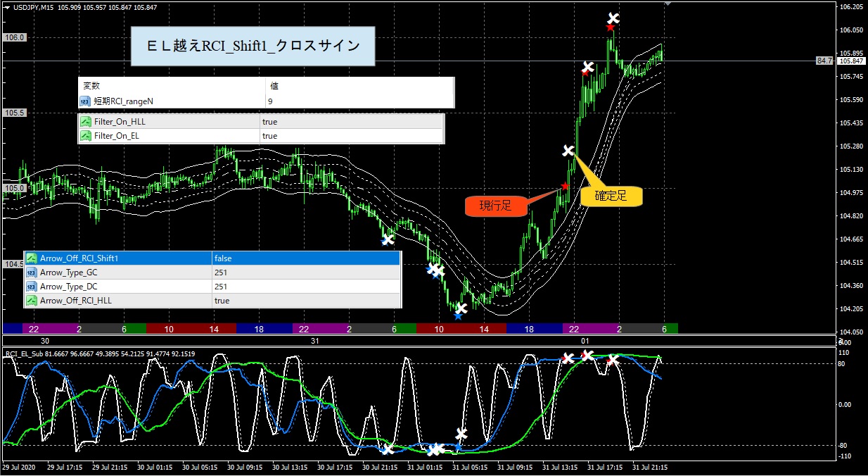The height and width of the screenshot is (476, 868).
Task: Click the 105.5 level label on left
Action: tap(14, 113)
